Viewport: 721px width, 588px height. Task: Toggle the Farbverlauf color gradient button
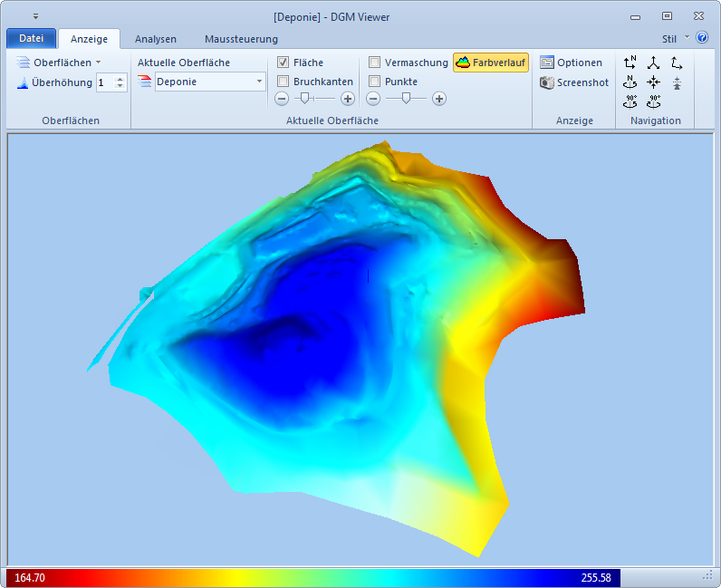pyautogui.click(x=490, y=63)
